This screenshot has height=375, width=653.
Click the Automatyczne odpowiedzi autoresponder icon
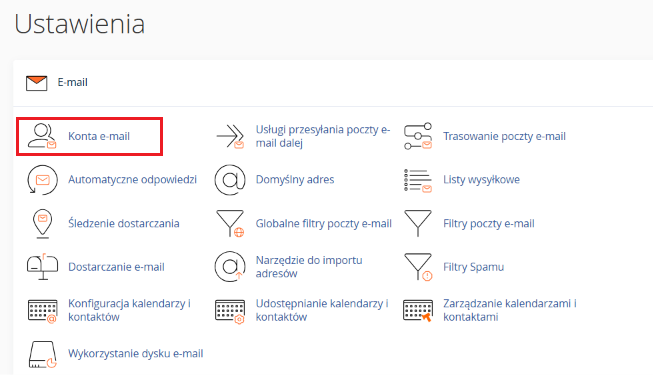[42, 180]
